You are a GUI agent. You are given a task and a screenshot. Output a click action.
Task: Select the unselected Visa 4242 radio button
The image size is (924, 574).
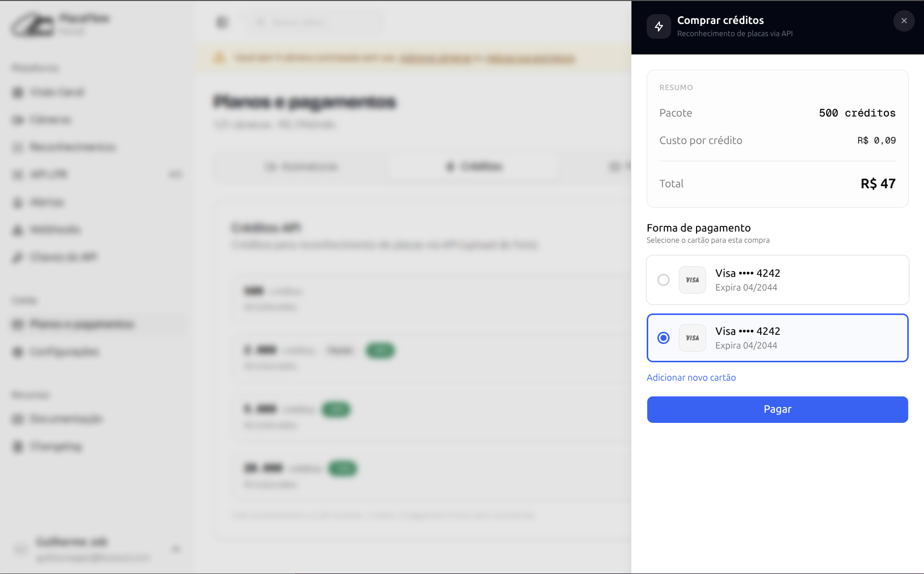tap(663, 280)
